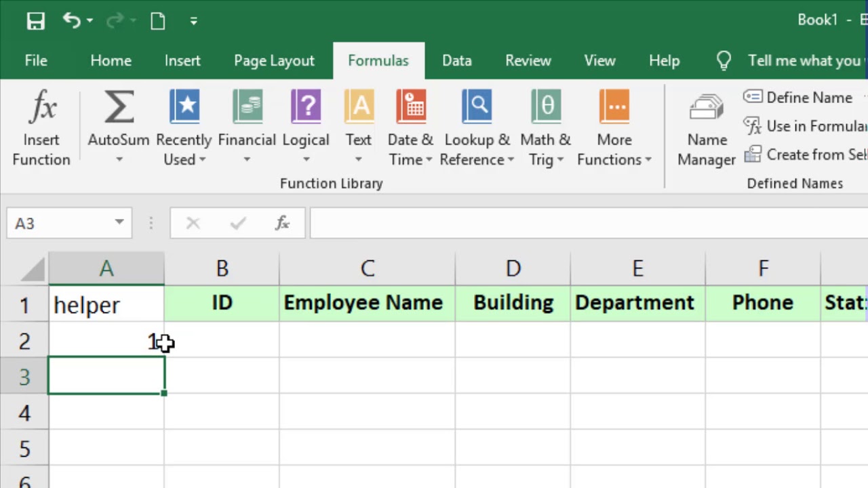Screen dimensions: 868x488
Task: Open the Review tab
Action: coord(528,60)
